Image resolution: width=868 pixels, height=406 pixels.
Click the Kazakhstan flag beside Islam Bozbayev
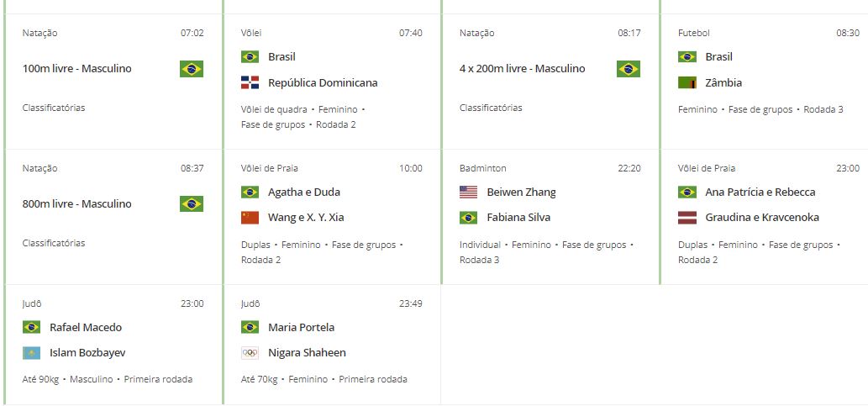[32, 353]
